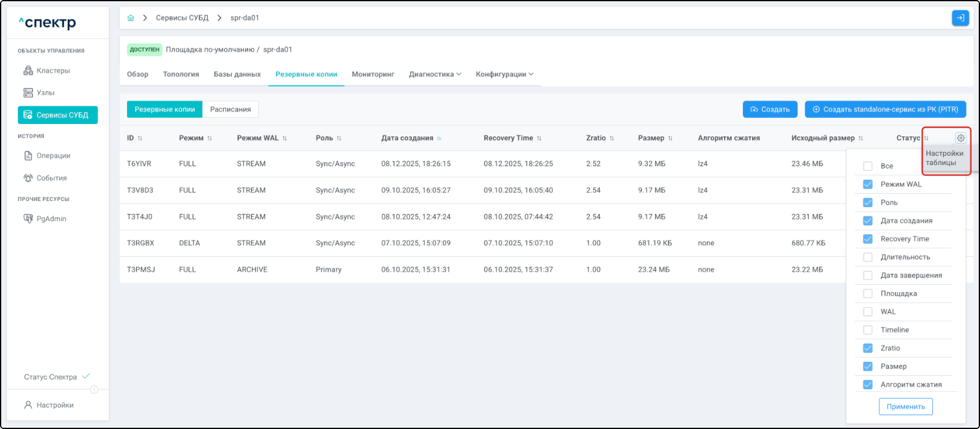Screen dimensions: 980x429
Task: Click the logout icon at top right
Action: (960, 18)
